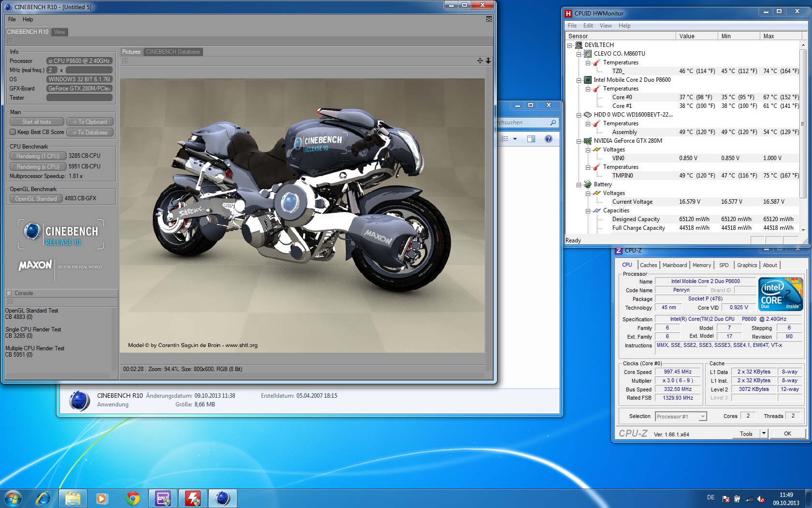812x508 pixels.
Task: Toggle the Console checkbox
Action: pyautogui.click(x=9, y=293)
